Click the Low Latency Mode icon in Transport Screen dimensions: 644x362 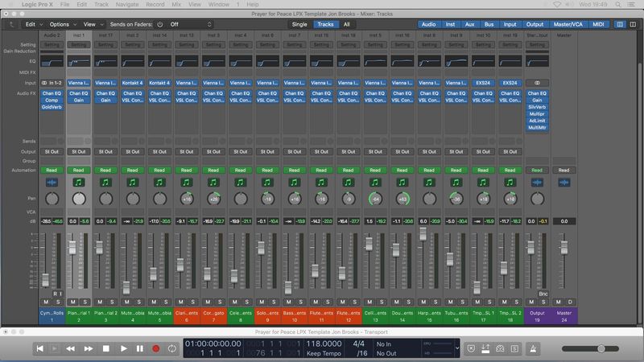coord(500,348)
